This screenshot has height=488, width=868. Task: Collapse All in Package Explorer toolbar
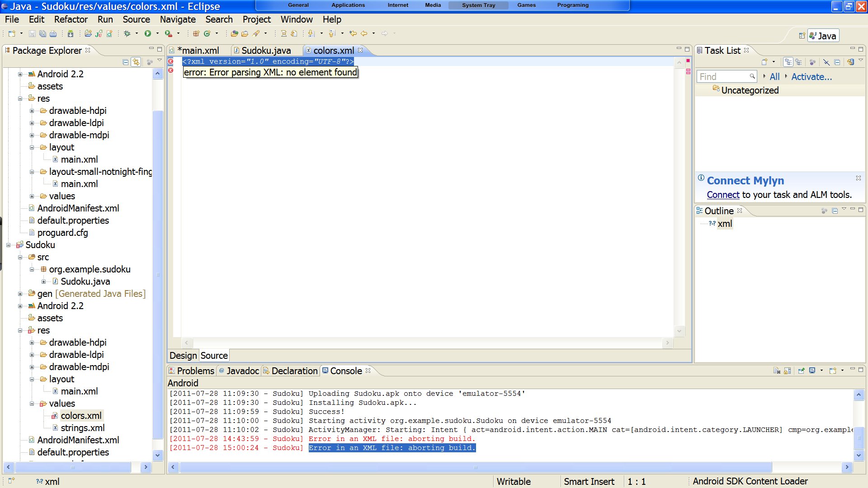(126, 62)
